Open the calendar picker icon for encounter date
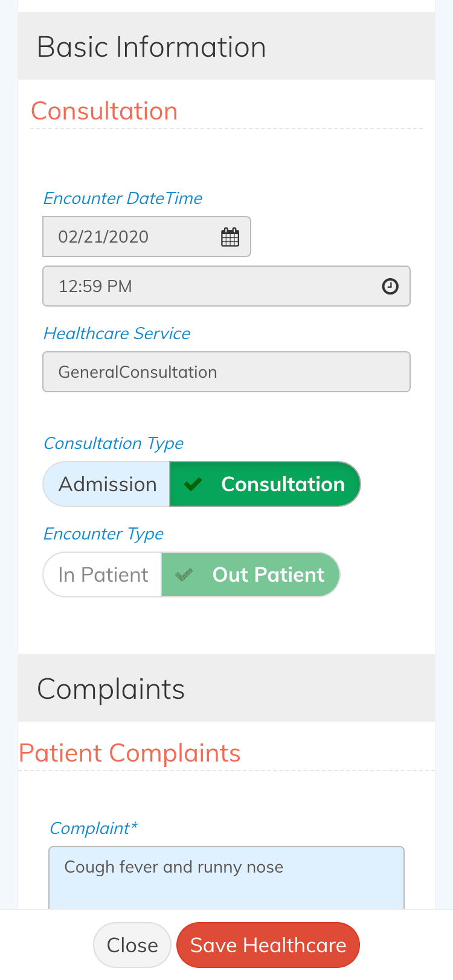The height and width of the screenshot is (980, 453). (230, 237)
